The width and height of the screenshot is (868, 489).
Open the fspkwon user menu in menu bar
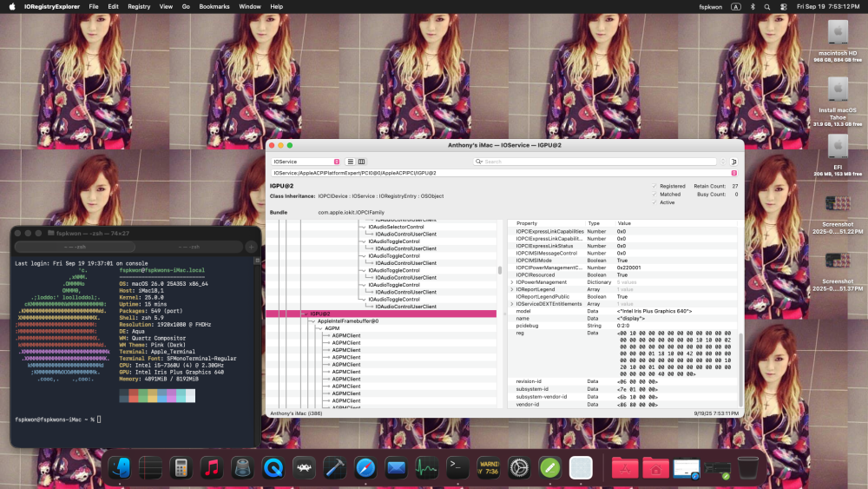click(710, 7)
